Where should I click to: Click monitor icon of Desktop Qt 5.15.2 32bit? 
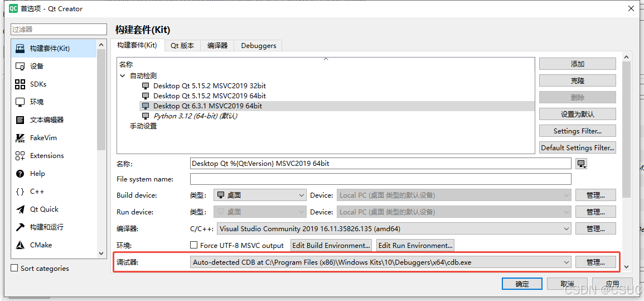coord(146,86)
